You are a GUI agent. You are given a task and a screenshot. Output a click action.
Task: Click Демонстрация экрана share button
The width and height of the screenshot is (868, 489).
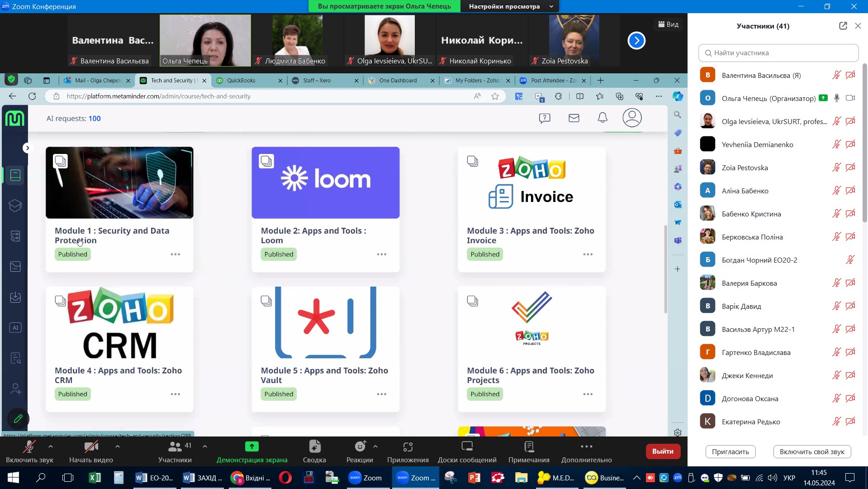(252, 451)
